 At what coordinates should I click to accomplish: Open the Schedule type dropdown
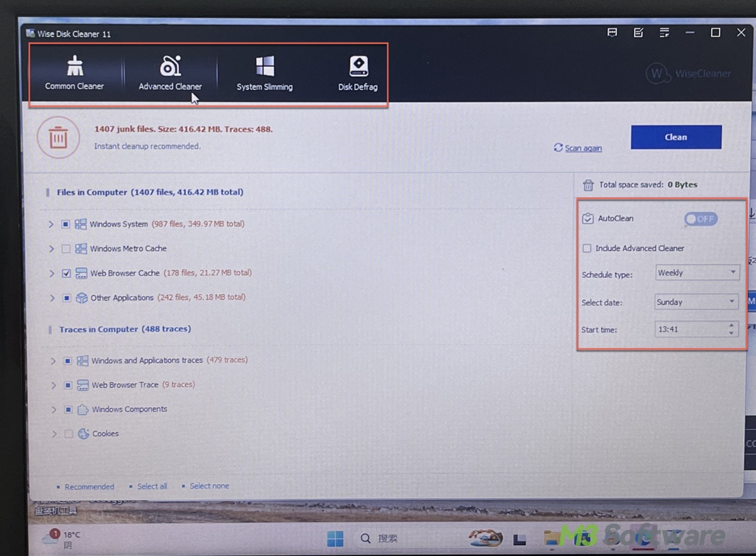point(696,273)
